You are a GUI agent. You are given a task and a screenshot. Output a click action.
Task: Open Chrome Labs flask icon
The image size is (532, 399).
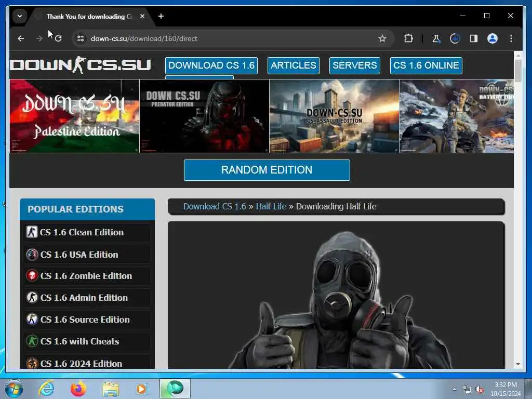[x=436, y=38]
